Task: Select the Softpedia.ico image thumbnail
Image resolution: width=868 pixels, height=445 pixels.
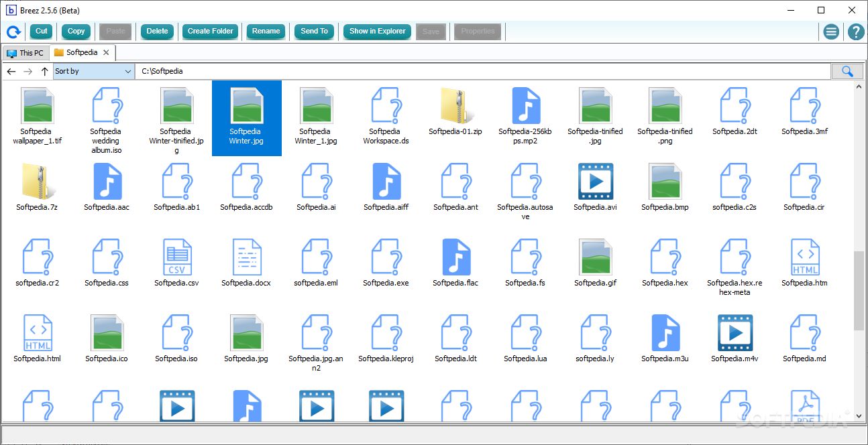Action: (x=107, y=333)
